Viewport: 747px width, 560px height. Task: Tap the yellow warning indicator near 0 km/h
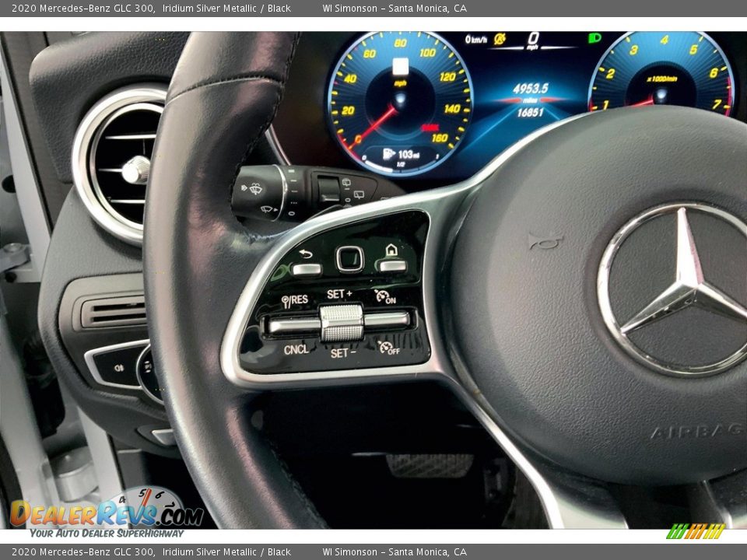pyautogui.click(x=500, y=39)
